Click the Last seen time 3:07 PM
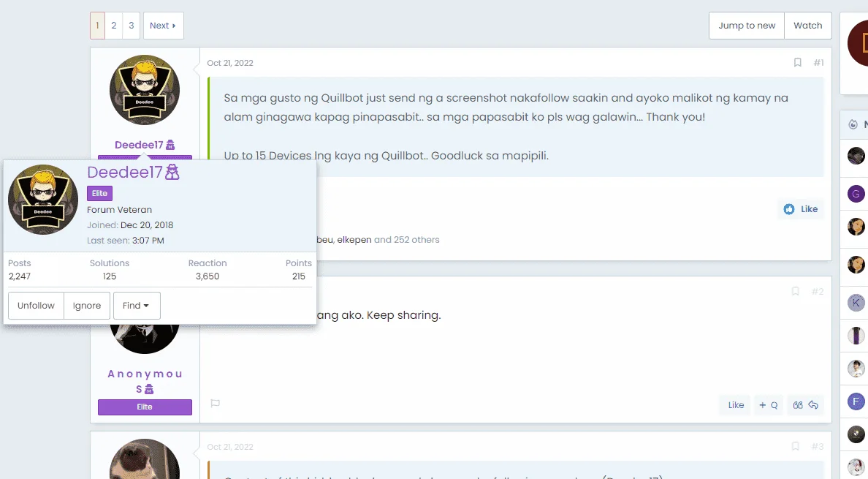The image size is (868, 479). coord(148,241)
